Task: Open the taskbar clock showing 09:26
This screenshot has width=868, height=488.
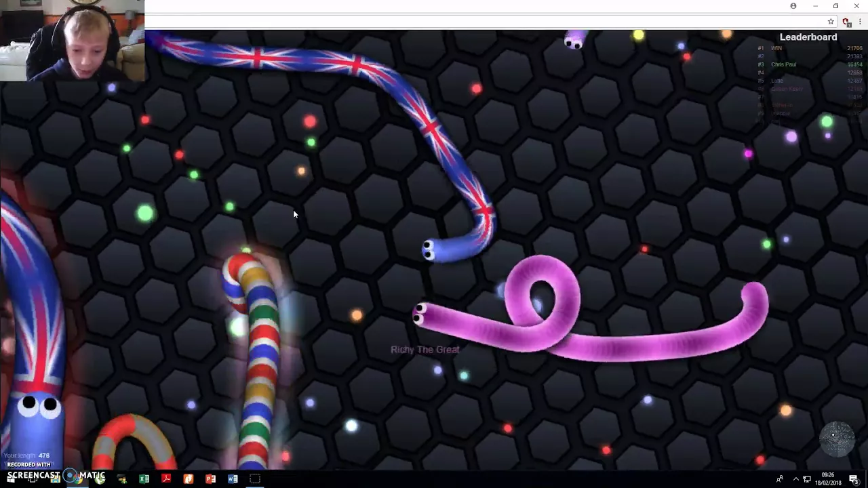Action: pyautogui.click(x=828, y=479)
